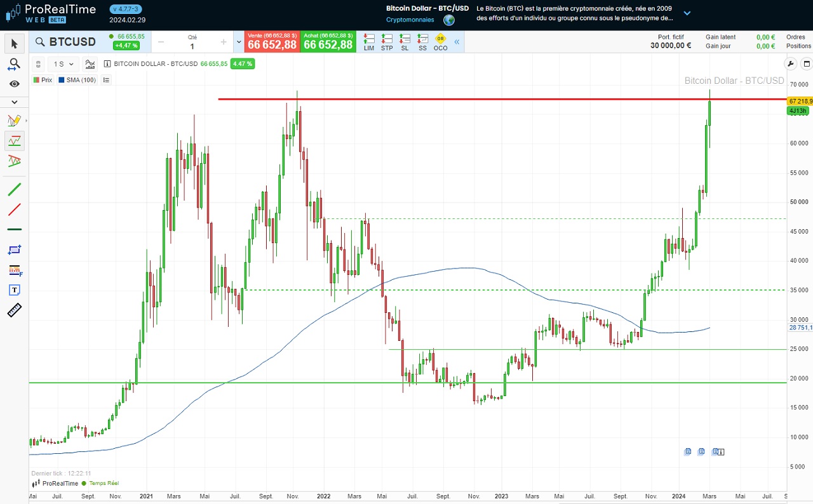
Task: Click the green 4.47 % chart header badge
Action: click(x=243, y=63)
